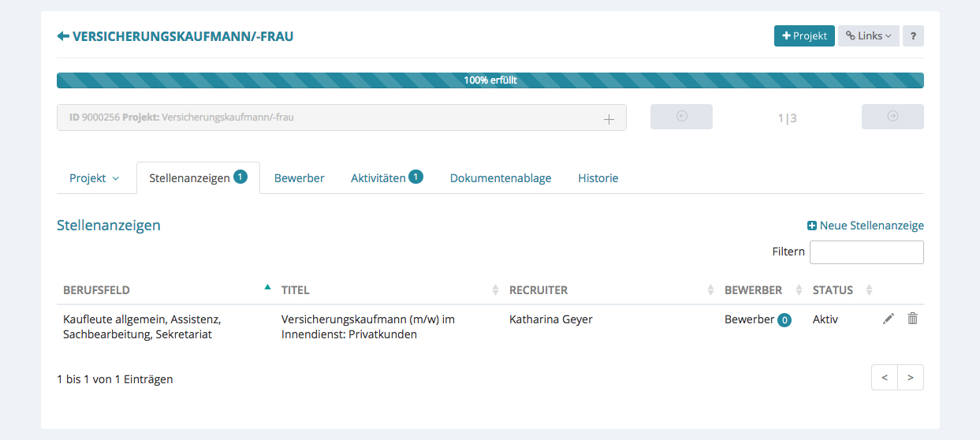Open the question mark help button
980x440 pixels.
click(913, 36)
